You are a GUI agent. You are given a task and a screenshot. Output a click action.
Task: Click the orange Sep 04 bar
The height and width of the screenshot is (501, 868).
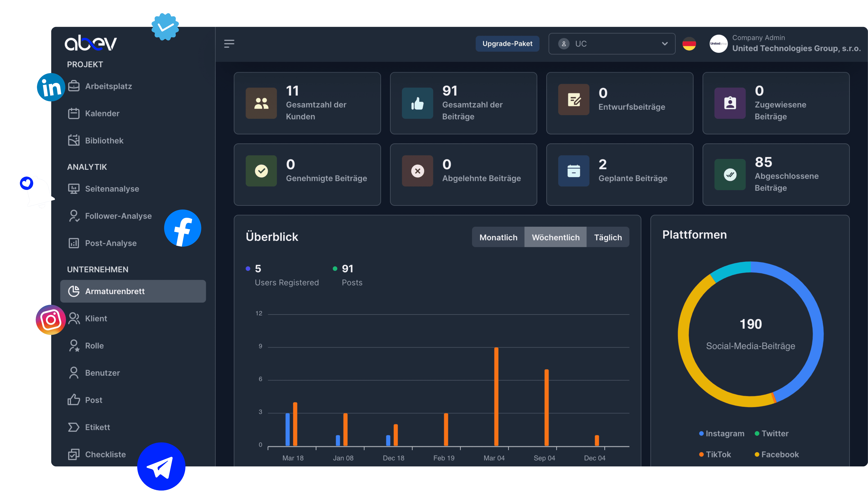click(x=546, y=407)
